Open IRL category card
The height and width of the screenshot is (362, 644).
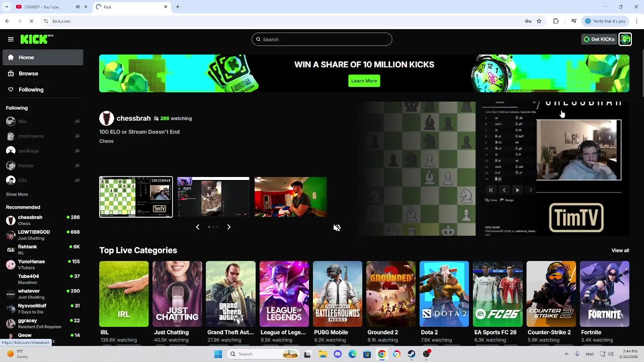[x=124, y=294]
